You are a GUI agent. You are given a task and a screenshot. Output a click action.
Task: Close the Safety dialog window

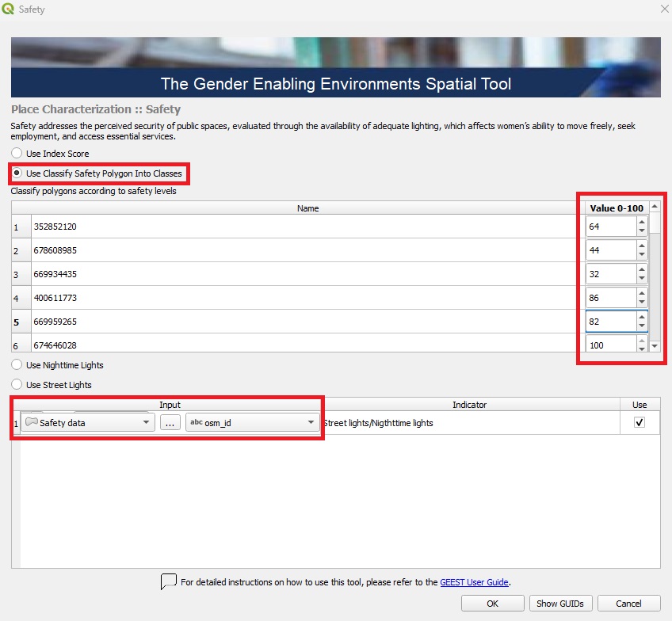click(x=664, y=9)
